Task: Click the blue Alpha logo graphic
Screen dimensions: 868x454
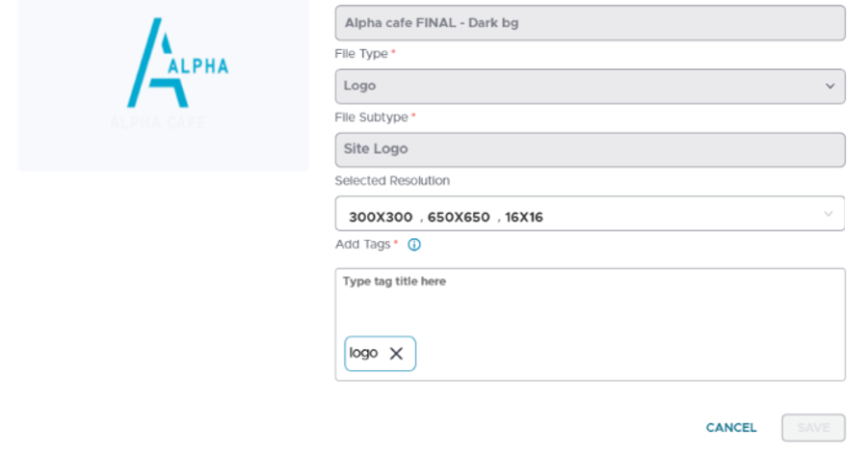Action: coord(177,63)
